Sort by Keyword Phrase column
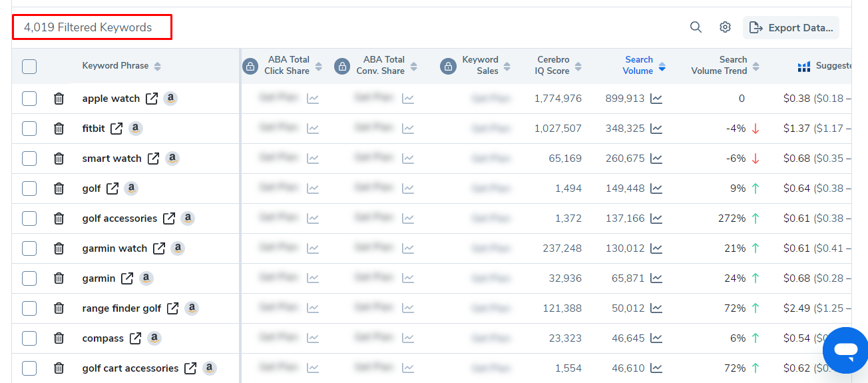This screenshot has height=383, width=868. (157, 67)
